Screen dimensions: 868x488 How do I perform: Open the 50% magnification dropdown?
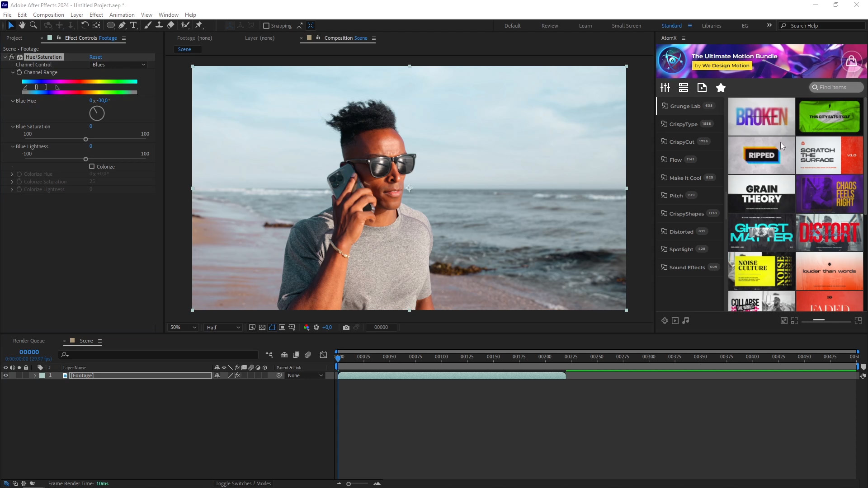(x=183, y=327)
